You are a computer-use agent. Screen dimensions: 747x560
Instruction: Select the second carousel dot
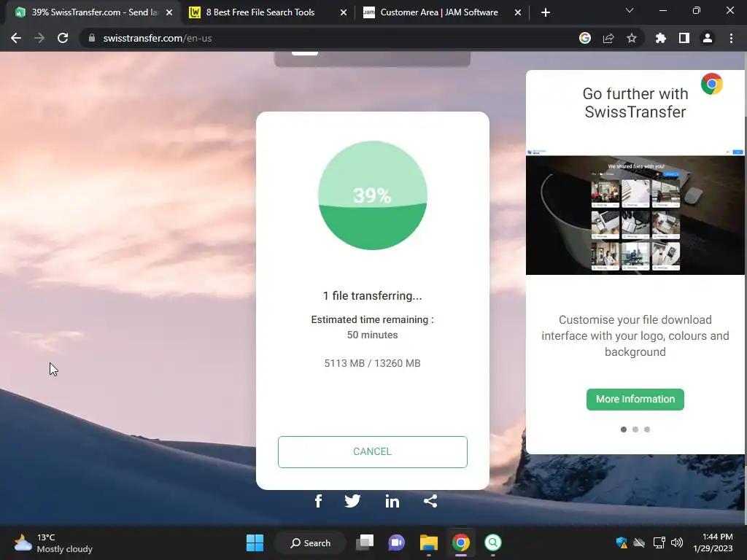point(635,429)
